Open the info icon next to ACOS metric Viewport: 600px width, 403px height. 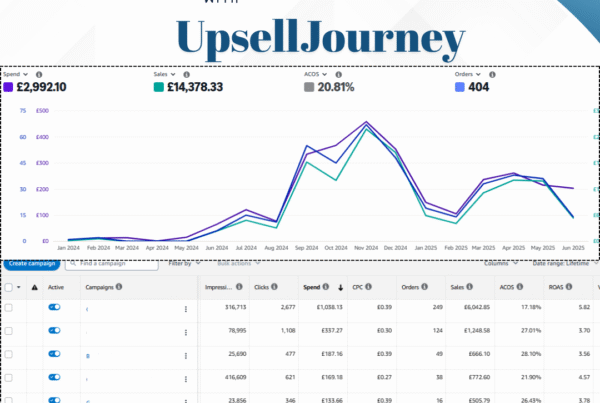coord(338,75)
